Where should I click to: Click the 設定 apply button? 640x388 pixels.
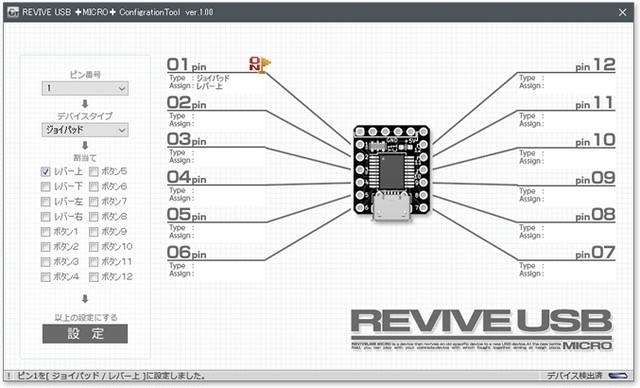tap(85, 334)
